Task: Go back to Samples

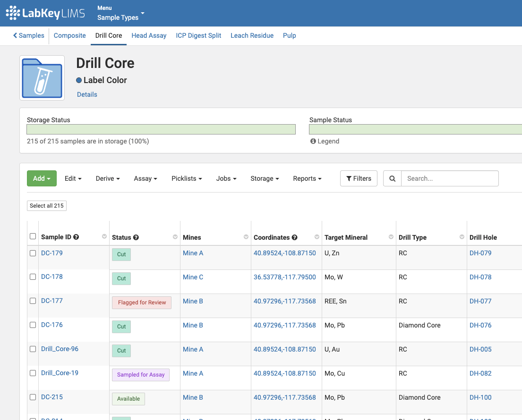Action: pos(28,35)
